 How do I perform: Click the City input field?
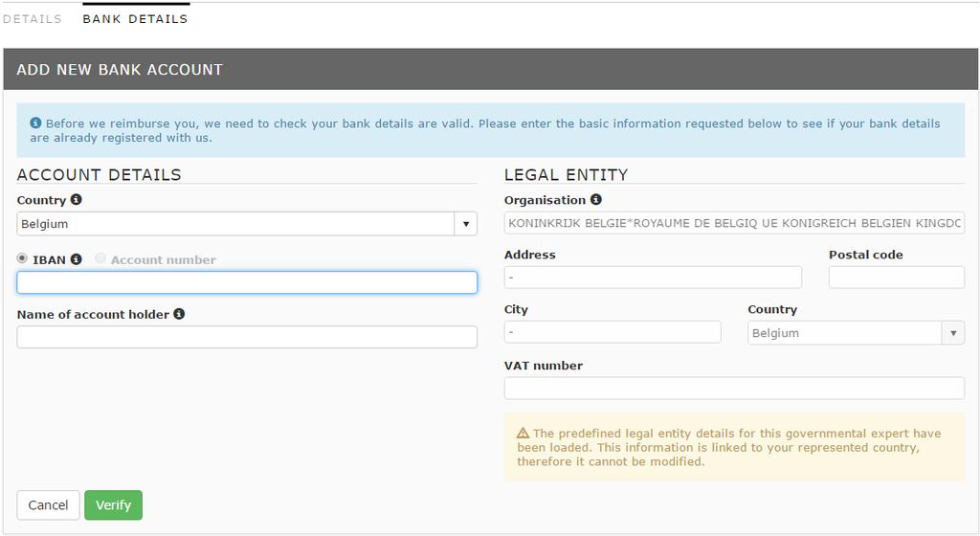pos(612,332)
